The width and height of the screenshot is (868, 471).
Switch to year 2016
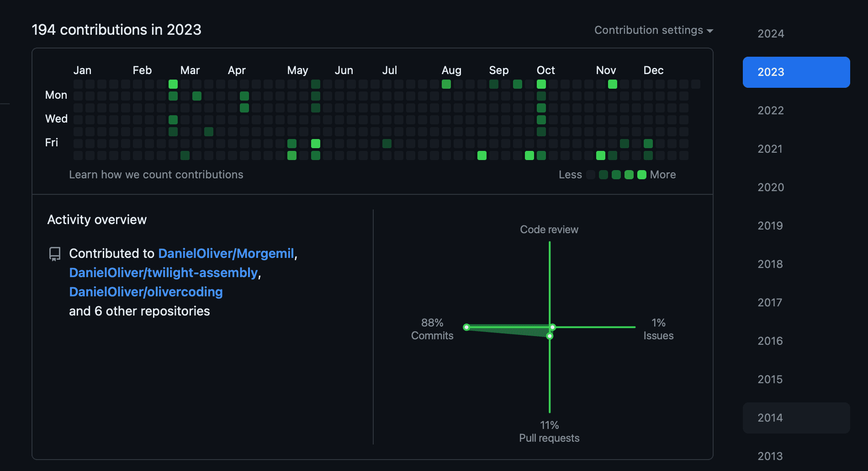click(x=796, y=341)
